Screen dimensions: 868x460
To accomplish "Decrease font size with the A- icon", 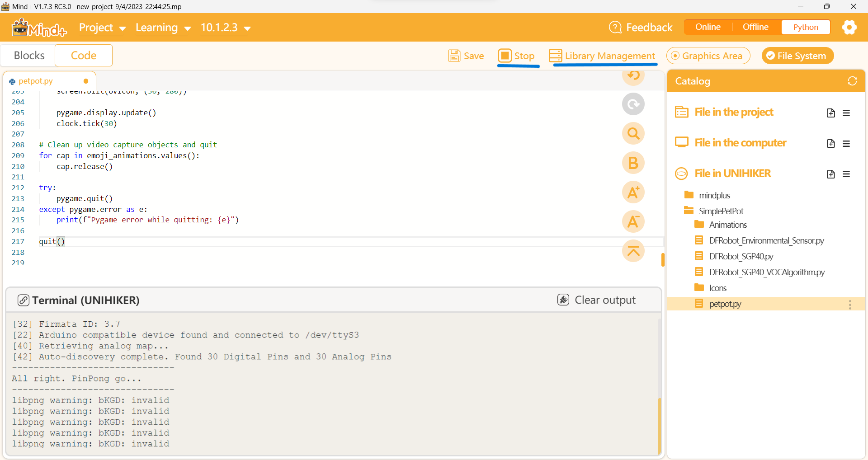I will coord(633,222).
